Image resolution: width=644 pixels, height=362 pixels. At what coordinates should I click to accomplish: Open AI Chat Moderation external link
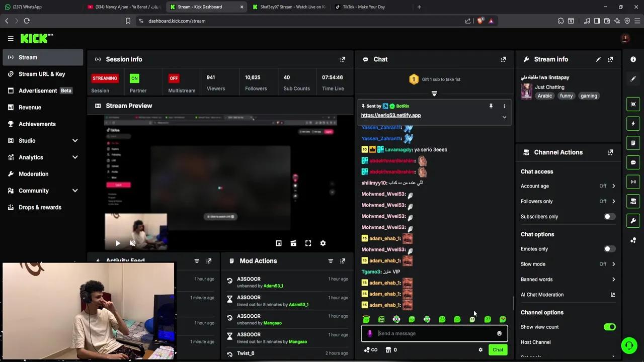[613, 295]
